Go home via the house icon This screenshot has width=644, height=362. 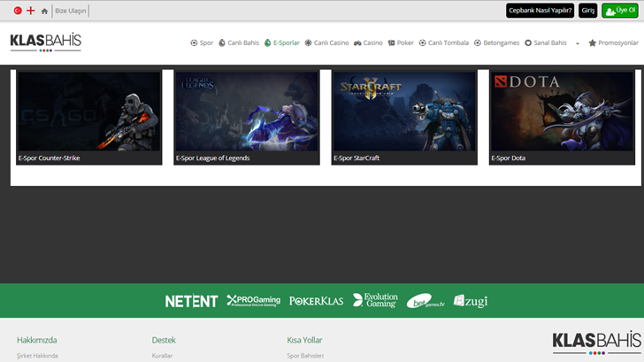click(44, 12)
